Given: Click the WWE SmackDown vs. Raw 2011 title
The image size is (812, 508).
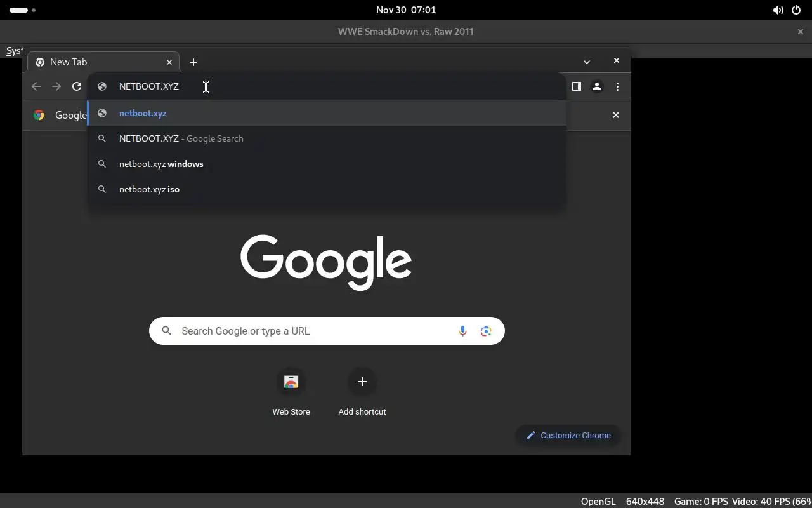Looking at the screenshot, I should 406,32.
